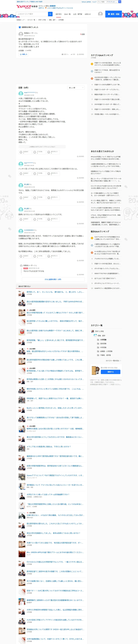138x644 pixels.
Task: Click the avatar of answerer 1134082832
Action: pos(21,231)
